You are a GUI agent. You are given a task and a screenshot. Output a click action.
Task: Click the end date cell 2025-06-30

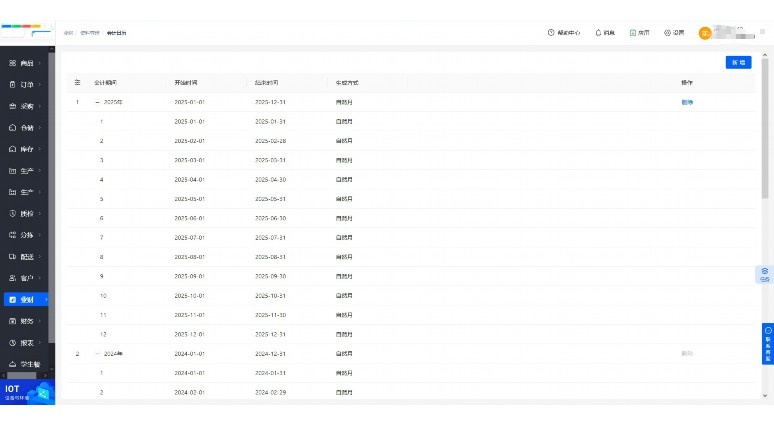(x=271, y=218)
